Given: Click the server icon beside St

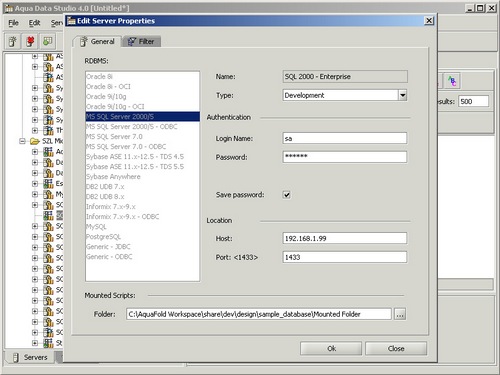Looking at the screenshot, I should (x=48, y=343).
